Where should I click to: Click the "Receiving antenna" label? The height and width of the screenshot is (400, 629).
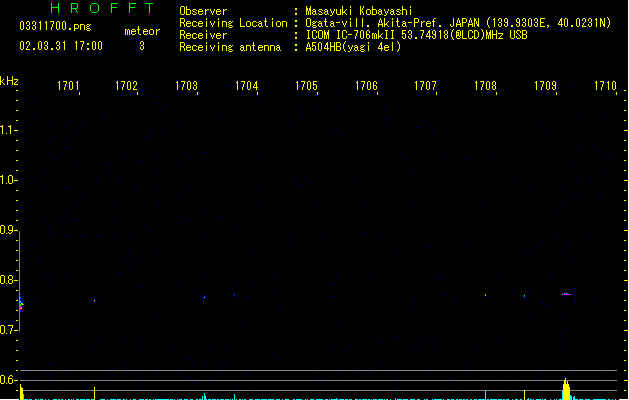230,47
